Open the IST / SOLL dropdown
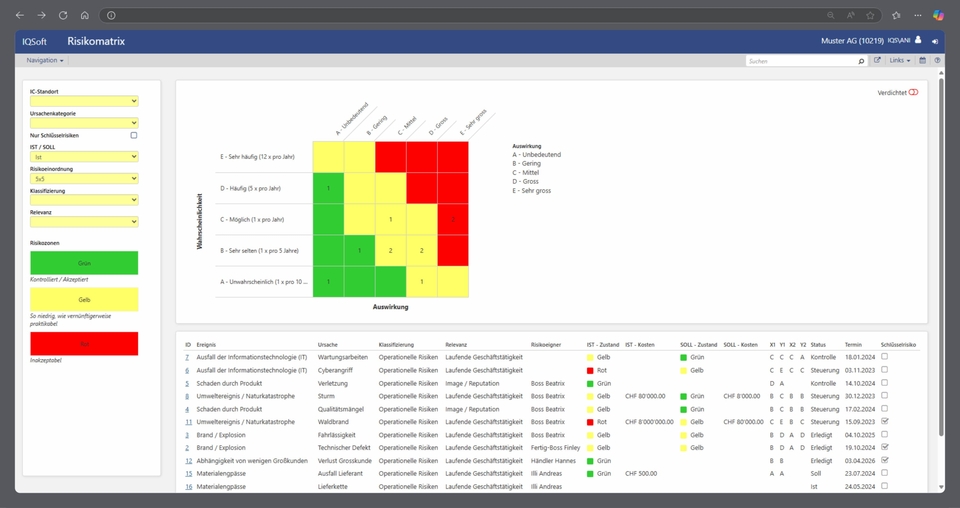Image resolution: width=960 pixels, height=508 pixels. pos(84,157)
